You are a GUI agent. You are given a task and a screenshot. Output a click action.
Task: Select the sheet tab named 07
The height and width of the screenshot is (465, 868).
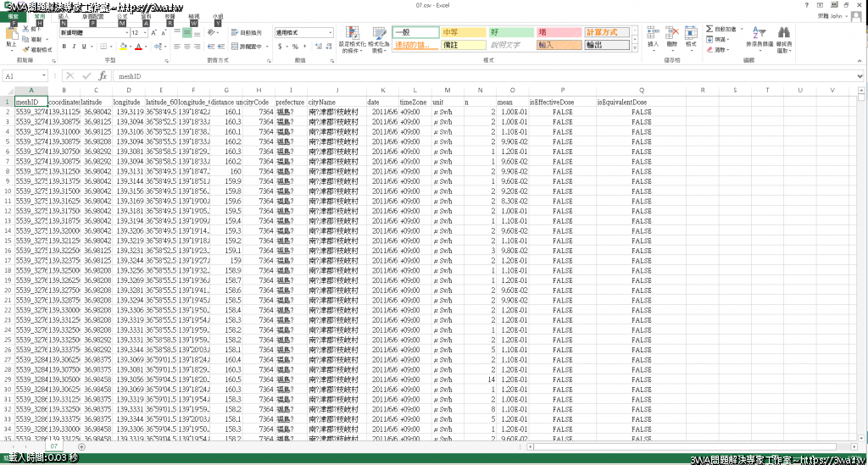pyautogui.click(x=53, y=445)
